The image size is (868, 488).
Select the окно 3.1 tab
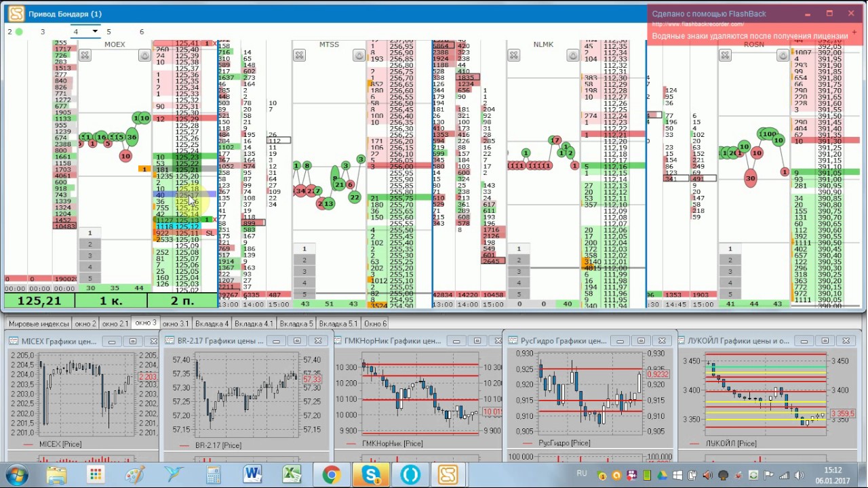click(x=176, y=324)
